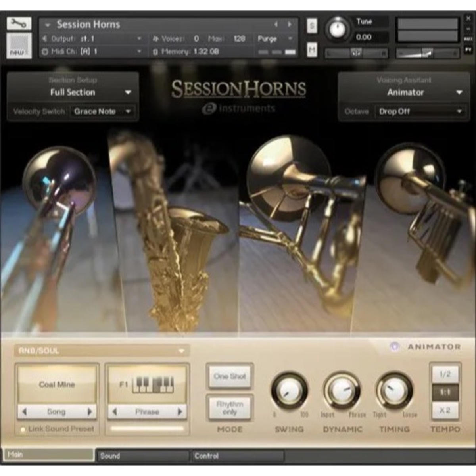
Task: Adjust the header volume slider
Action: tap(428, 53)
